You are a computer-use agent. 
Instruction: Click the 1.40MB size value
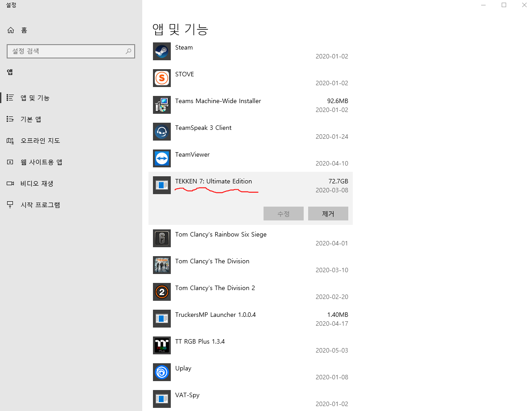tap(338, 315)
